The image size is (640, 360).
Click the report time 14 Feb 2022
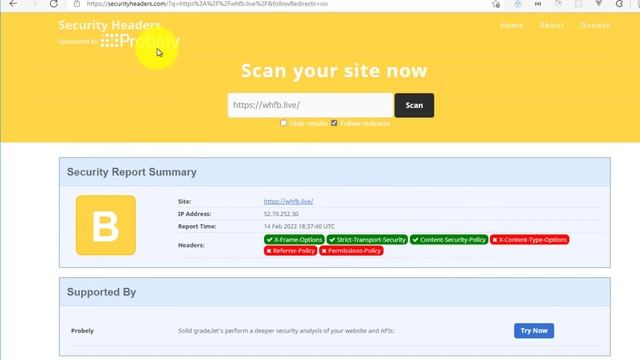point(299,226)
